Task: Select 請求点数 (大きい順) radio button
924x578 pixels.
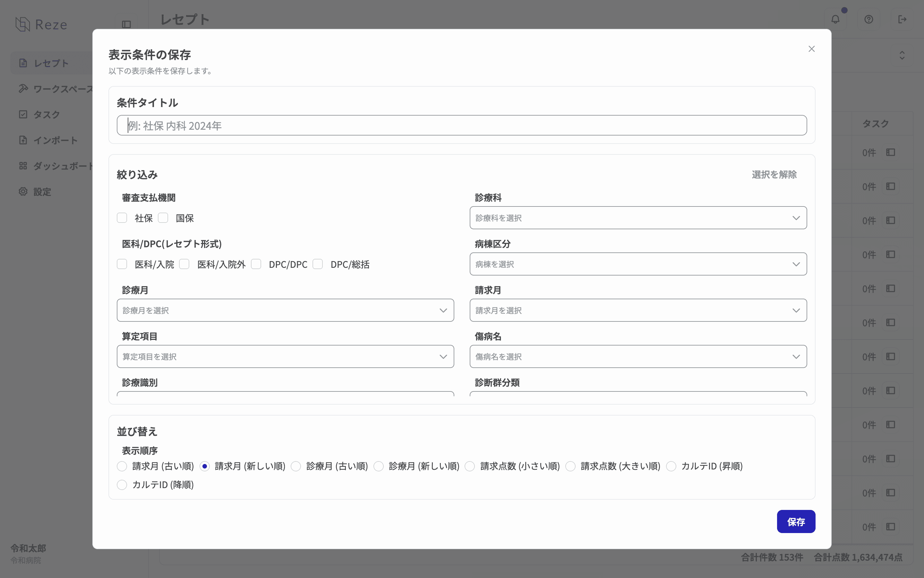Action: pos(570,466)
